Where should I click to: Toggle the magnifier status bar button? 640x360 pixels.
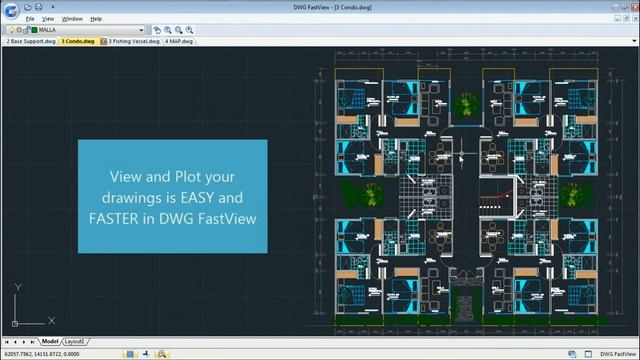[x=162, y=354]
